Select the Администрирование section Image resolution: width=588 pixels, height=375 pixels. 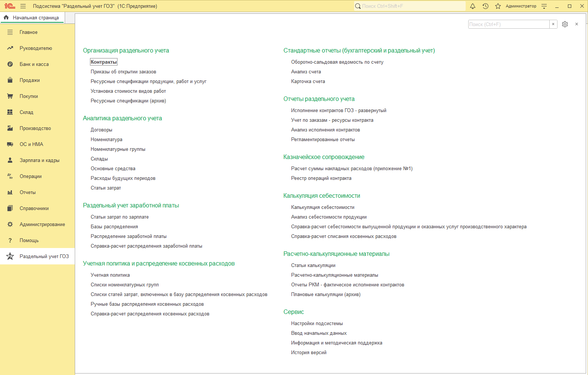(42, 225)
